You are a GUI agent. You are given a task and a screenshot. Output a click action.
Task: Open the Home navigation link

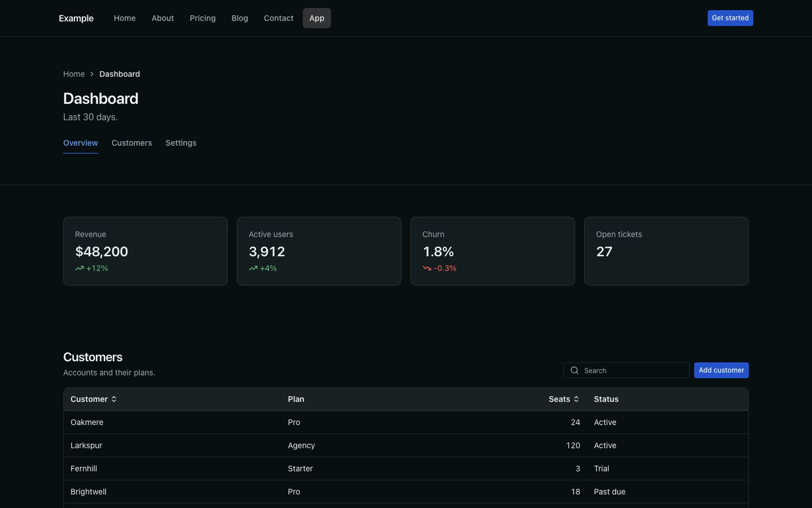point(125,18)
